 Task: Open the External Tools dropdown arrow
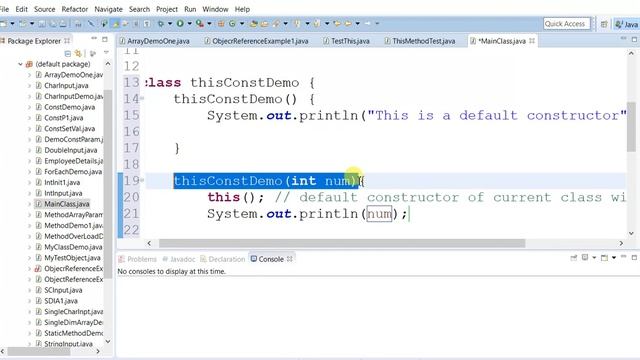[x=209, y=24]
